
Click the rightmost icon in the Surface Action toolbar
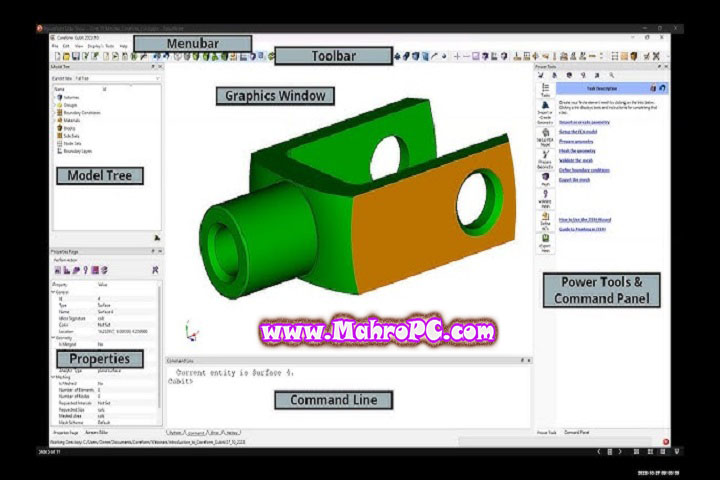(155, 270)
